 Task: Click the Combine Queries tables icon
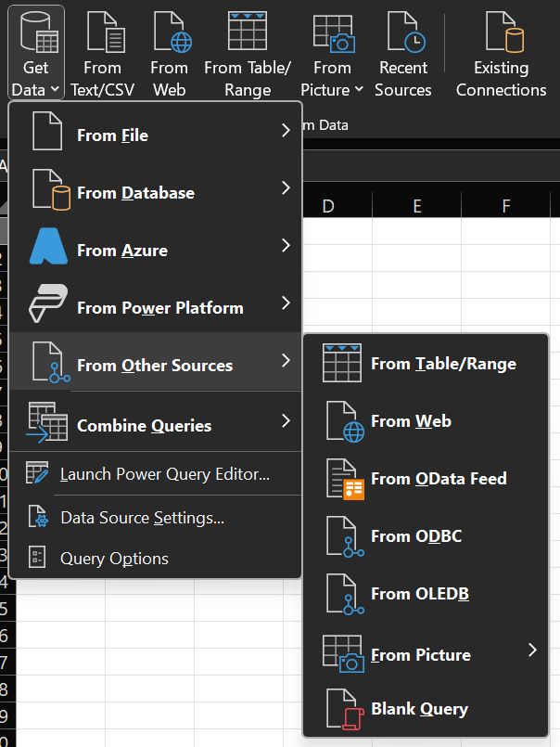(x=47, y=422)
